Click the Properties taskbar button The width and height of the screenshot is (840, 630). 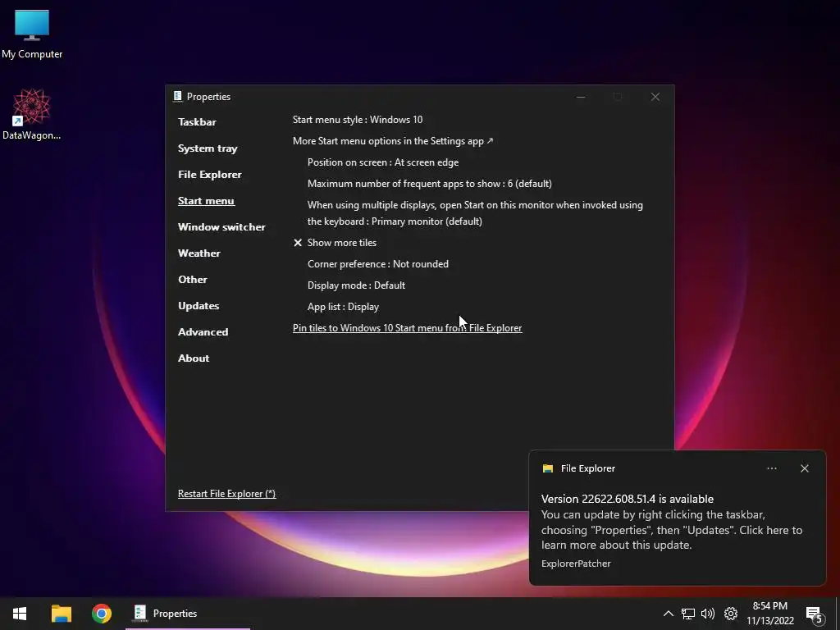pyautogui.click(x=188, y=614)
